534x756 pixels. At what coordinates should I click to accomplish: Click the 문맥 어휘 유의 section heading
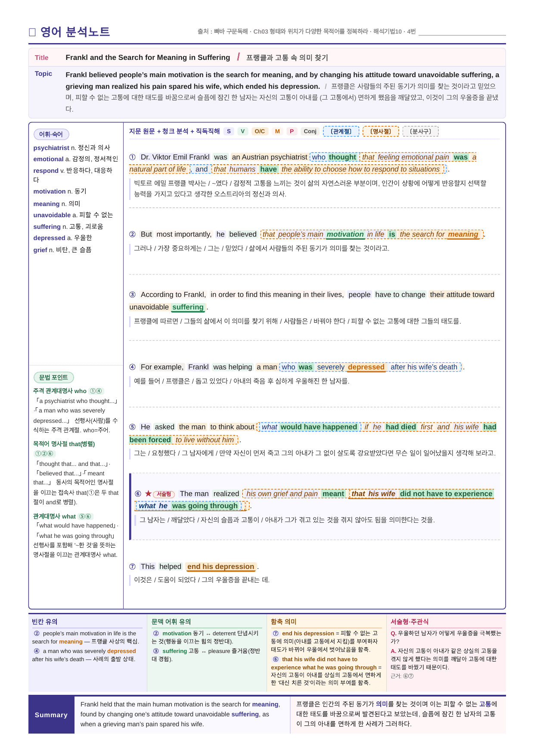[x=171, y=622]
